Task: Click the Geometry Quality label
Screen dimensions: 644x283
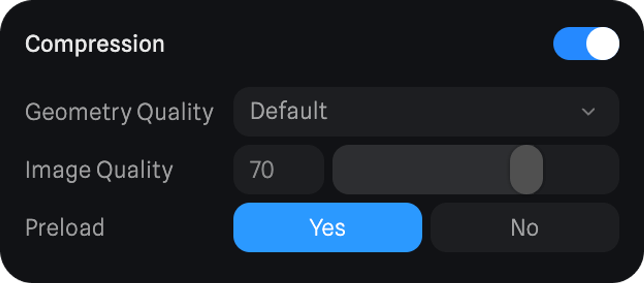Action: tap(119, 112)
